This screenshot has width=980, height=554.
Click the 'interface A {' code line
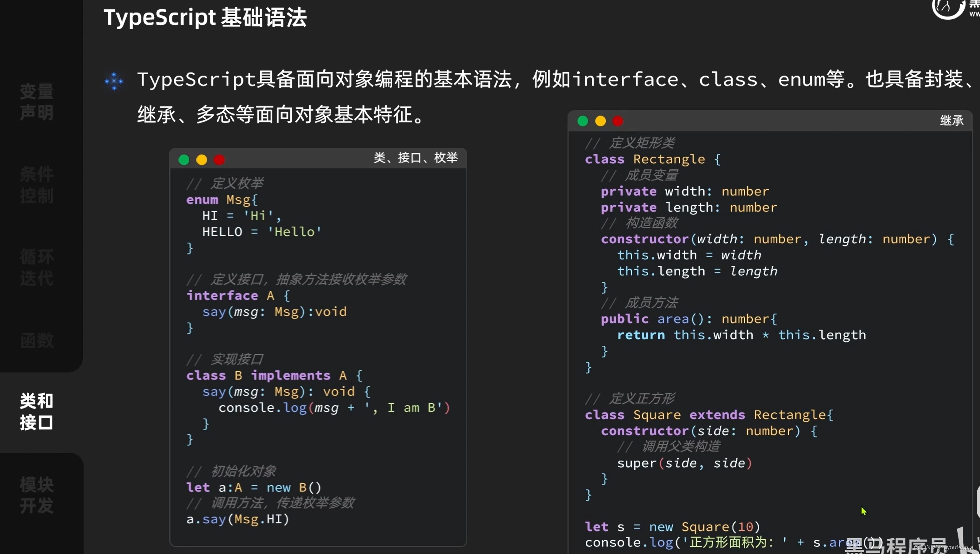238,296
